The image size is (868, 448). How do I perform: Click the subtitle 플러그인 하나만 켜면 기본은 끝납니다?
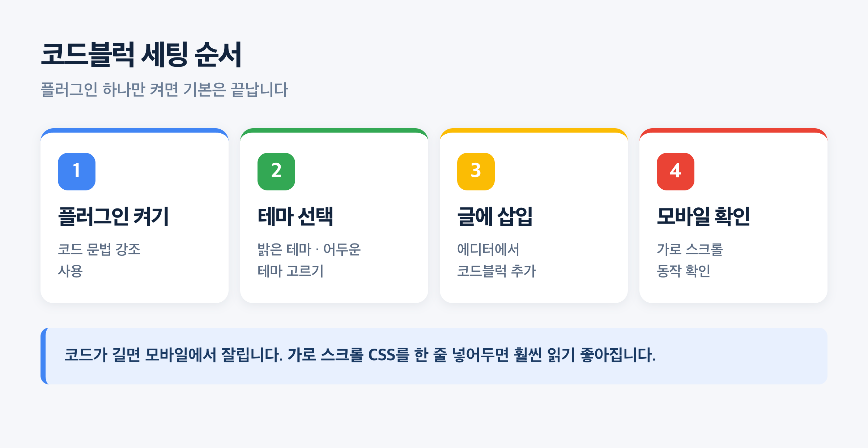click(165, 90)
